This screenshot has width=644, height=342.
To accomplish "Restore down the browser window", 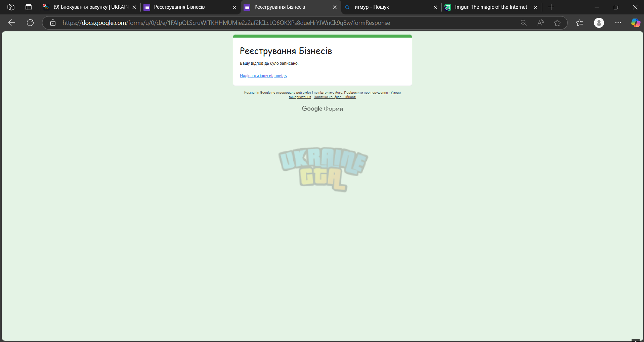I will click(x=616, y=7).
